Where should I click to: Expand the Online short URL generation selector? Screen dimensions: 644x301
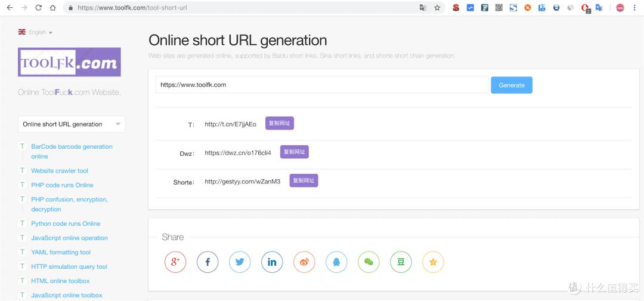(72, 124)
